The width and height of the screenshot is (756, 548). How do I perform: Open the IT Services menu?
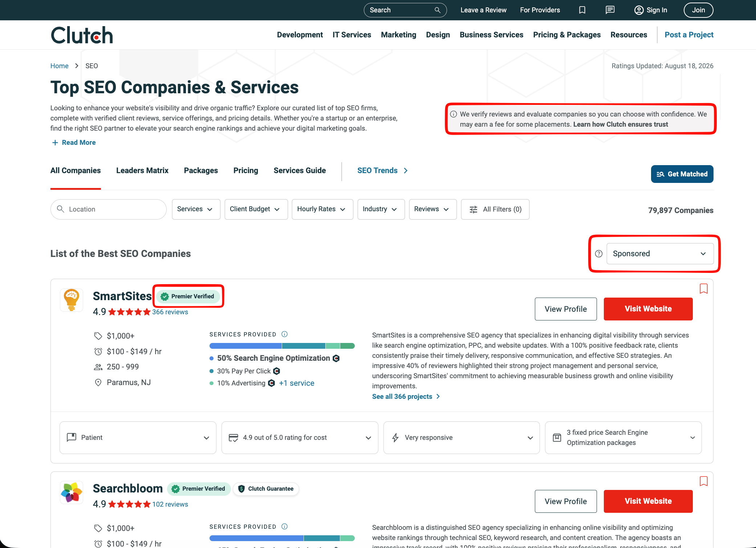pyautogui.click(x=352, y=35)
